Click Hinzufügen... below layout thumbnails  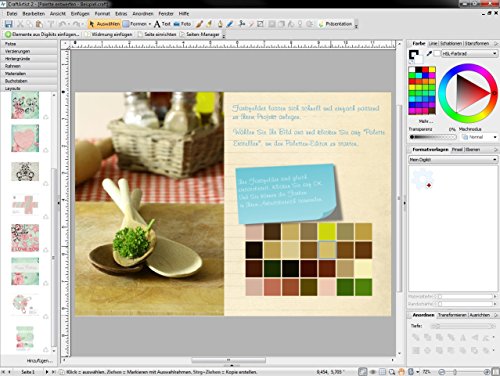[x=39, y=361]
